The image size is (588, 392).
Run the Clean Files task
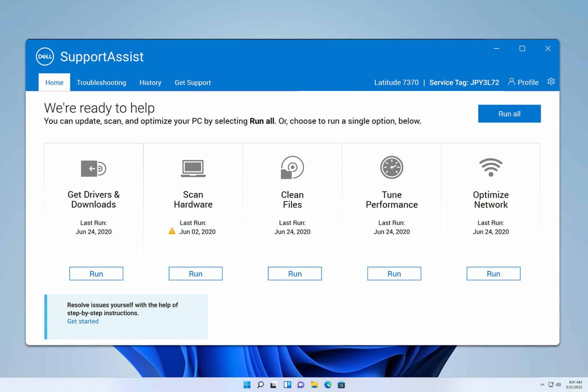click(295, 274)
